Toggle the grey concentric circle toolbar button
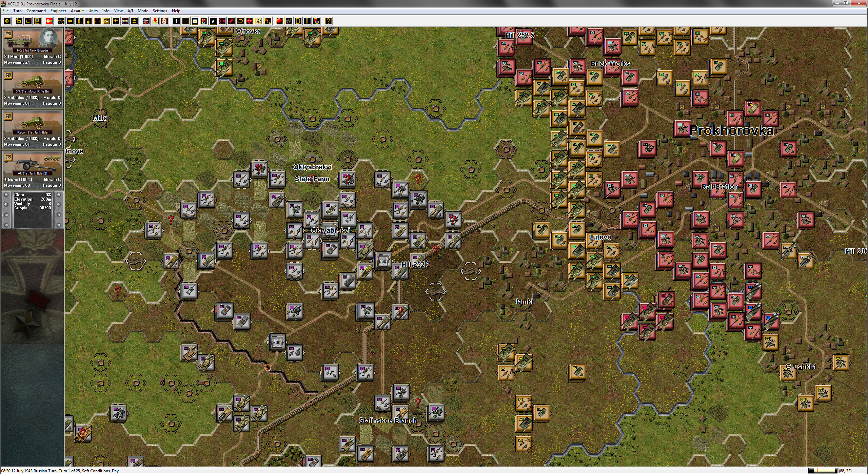 coord(289,21)
